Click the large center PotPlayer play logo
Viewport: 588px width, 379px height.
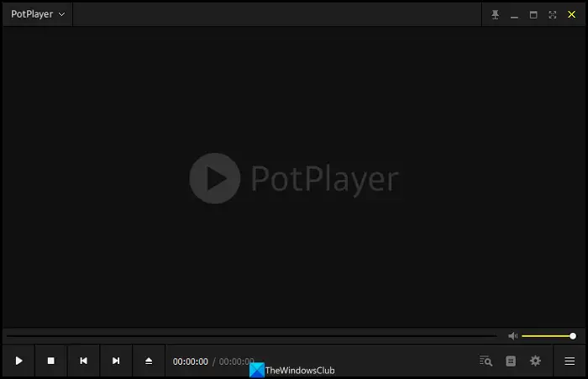click(215, 178)
